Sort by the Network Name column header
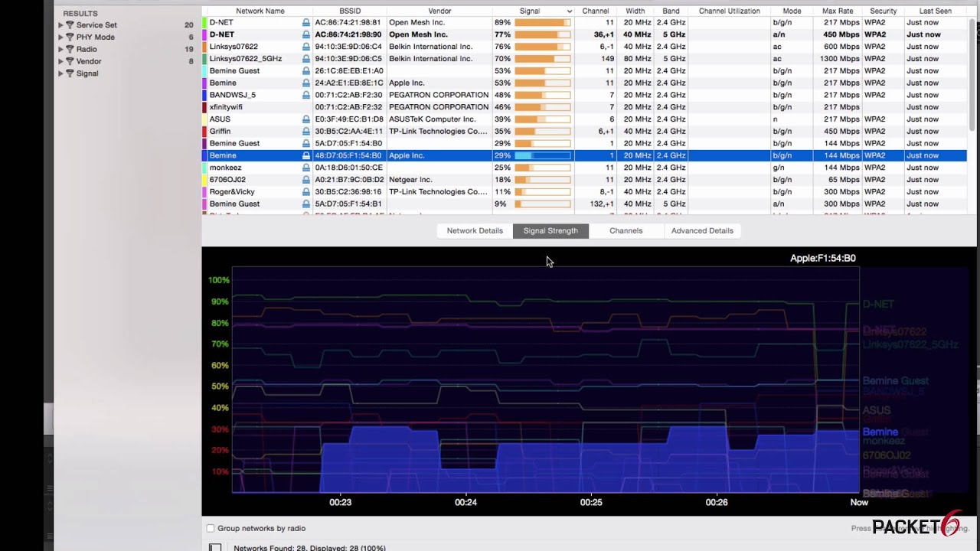This screenshot has width=980, height=551. click(x=260, y=11)
